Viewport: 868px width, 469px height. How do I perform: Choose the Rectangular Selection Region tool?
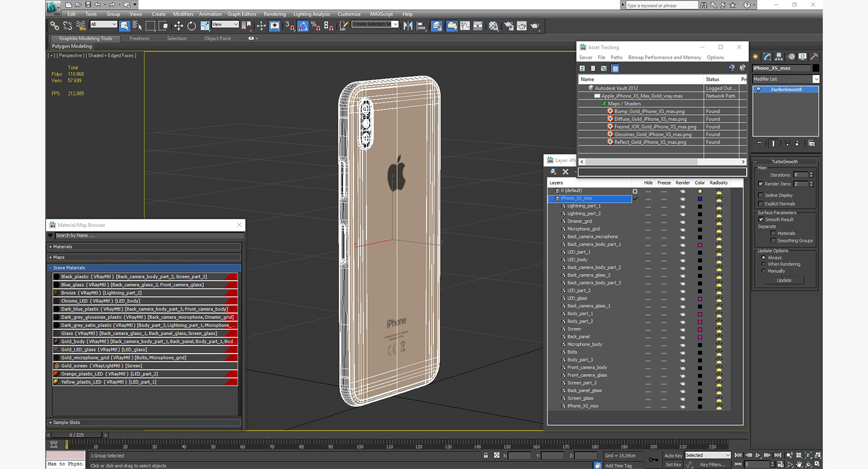[x=151, y=26]
